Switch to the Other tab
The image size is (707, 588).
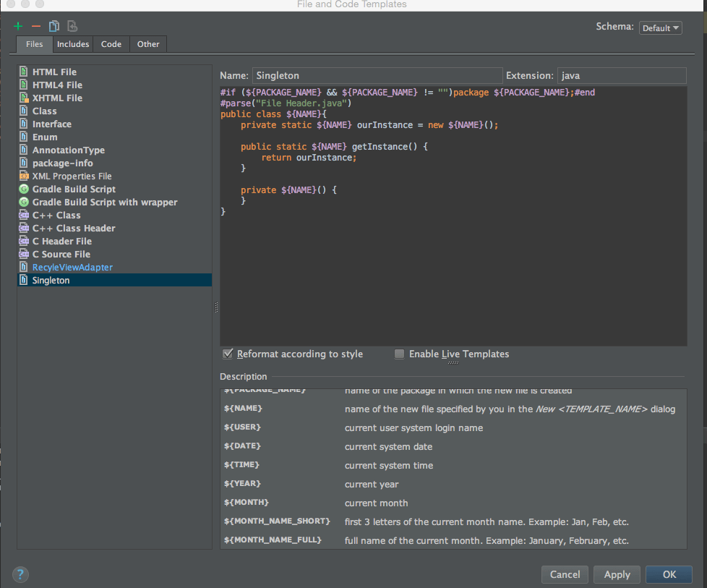(148, 44)
